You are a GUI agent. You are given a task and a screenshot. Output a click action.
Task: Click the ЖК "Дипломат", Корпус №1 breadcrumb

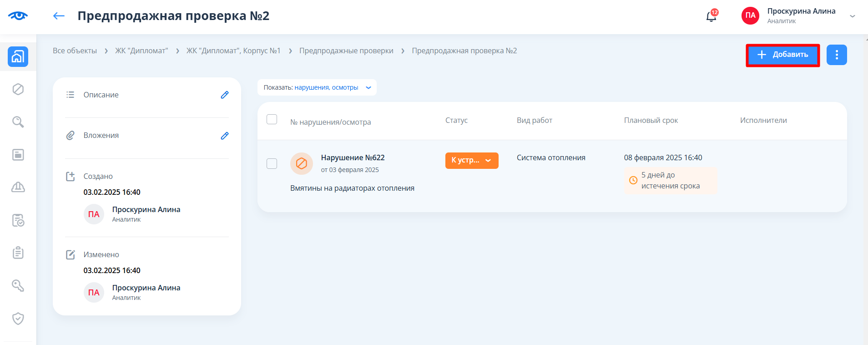[x=233, y=51]
